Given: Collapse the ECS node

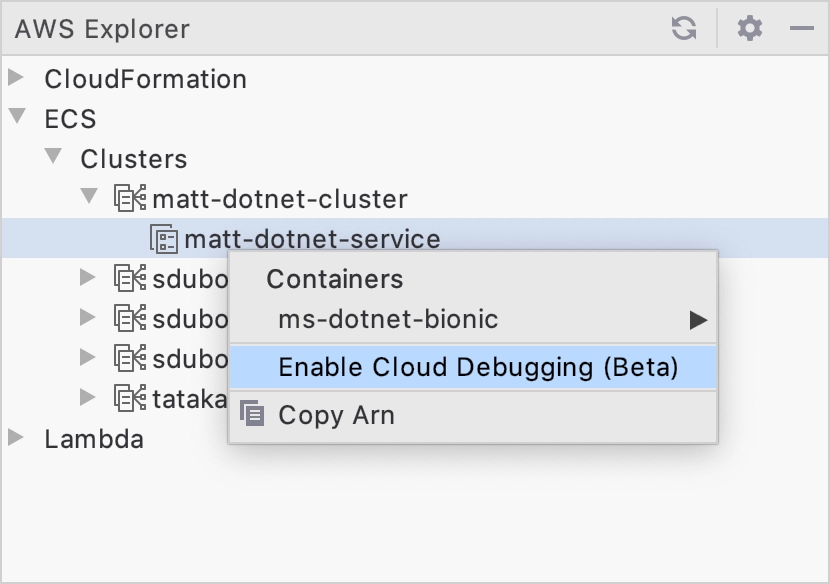Looking at the screenshot, I should point(17,116).
